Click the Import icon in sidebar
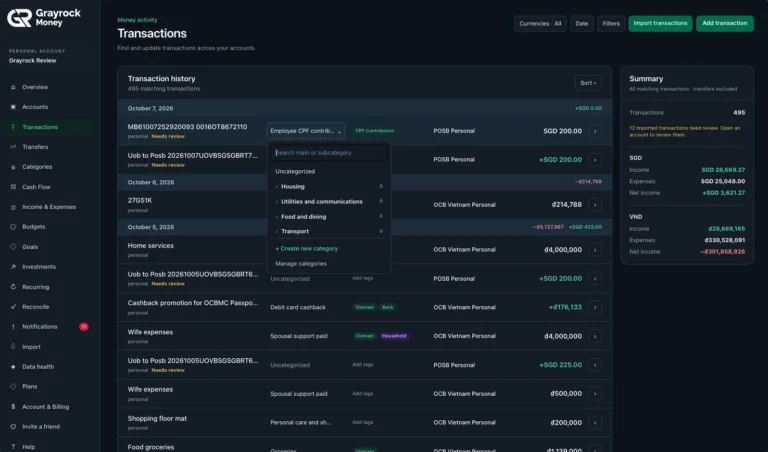This screenshot has height=452, width=768. click(x=13, y=347)
